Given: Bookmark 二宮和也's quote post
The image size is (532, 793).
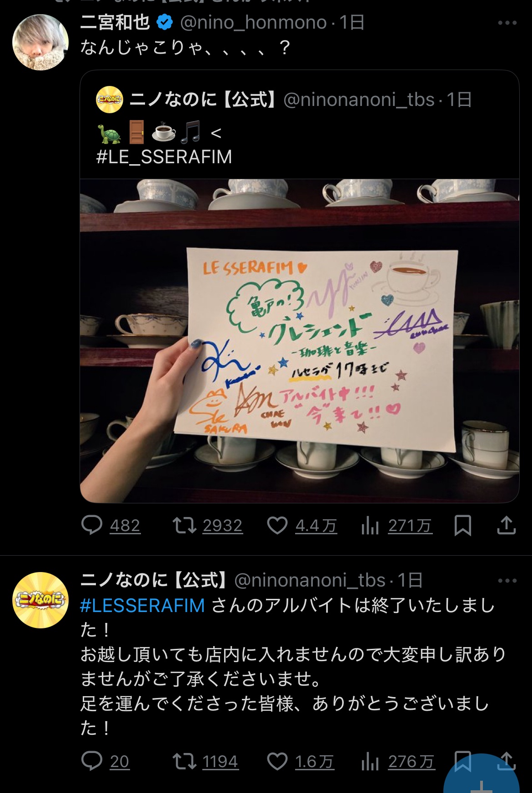Looking at the screenshot, I should (x=463, y=525).
